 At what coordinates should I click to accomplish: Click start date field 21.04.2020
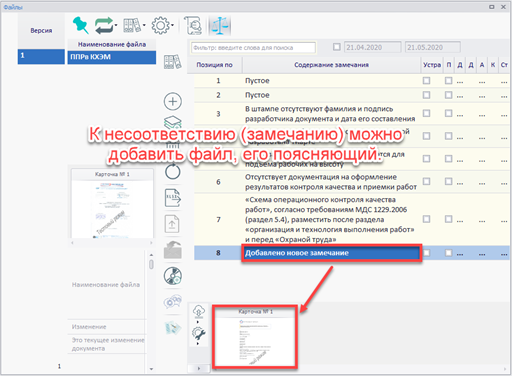coord(372,47)
